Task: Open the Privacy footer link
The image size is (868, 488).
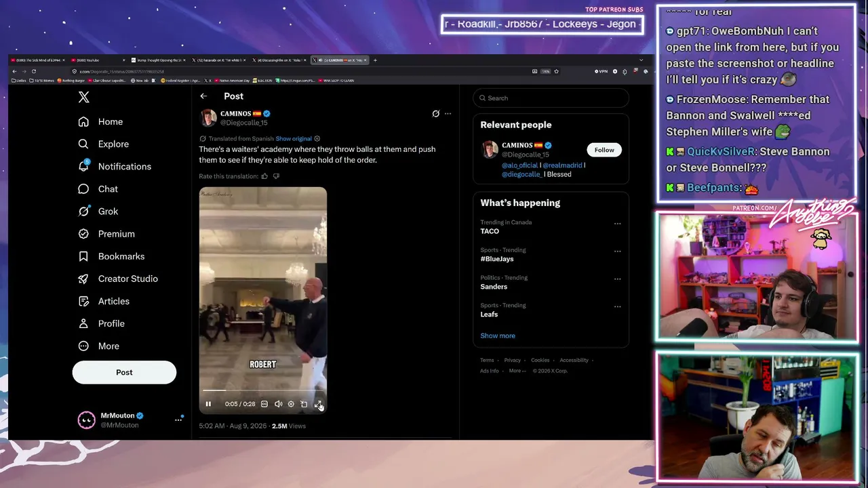Action: click(513, 360)
